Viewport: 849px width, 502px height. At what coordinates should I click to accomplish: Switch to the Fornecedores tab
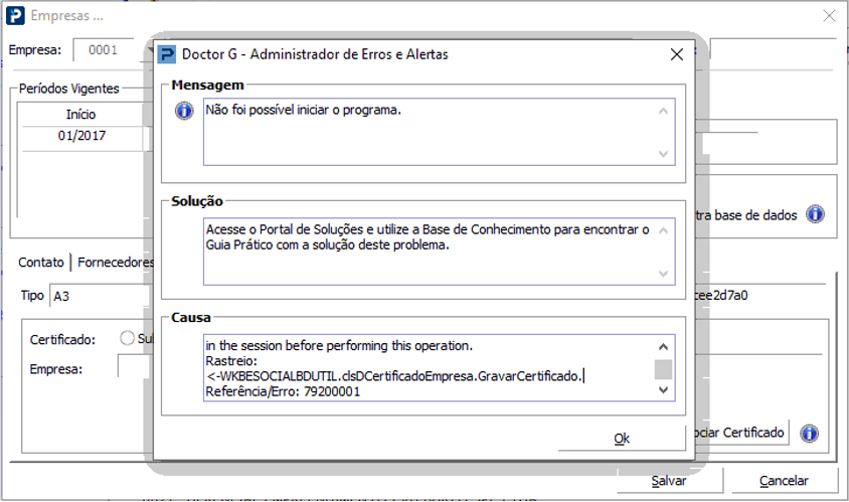click(x=115, y=262)
